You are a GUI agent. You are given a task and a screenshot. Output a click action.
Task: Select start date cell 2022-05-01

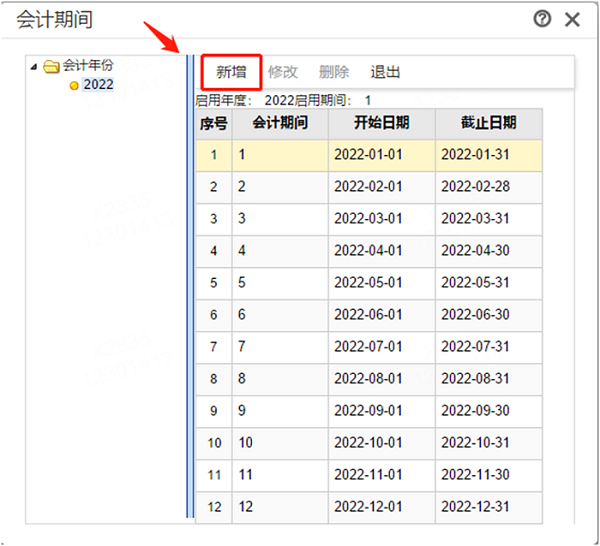[382, 283]
